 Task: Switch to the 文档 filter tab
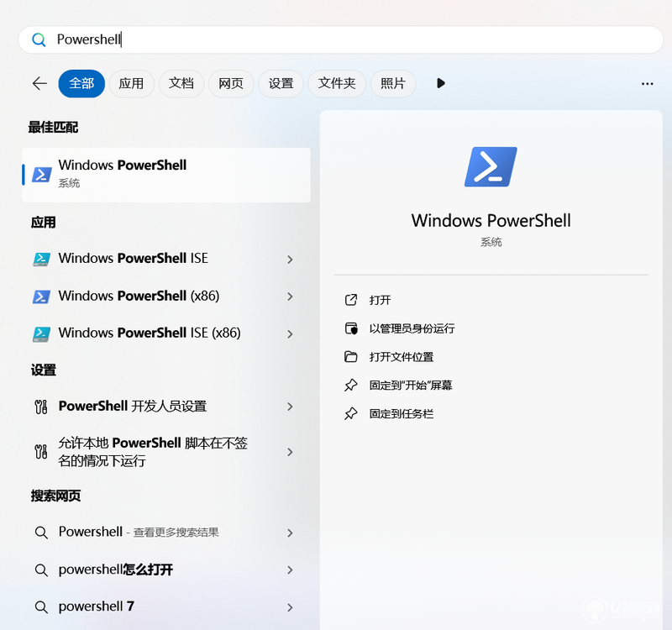tap(181, 83)
